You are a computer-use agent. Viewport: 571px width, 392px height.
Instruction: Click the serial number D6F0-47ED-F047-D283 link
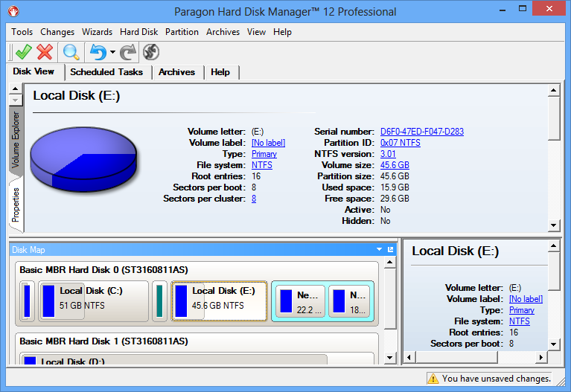(421, 132)
